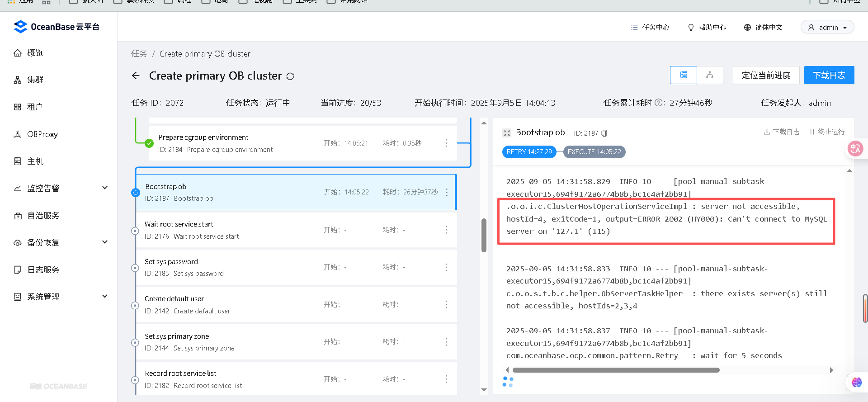The width and height of the screenshot is (868, 402).
Task: Switch to list view of subtasks
Action: pyautogui.click(x=684, y=75)
